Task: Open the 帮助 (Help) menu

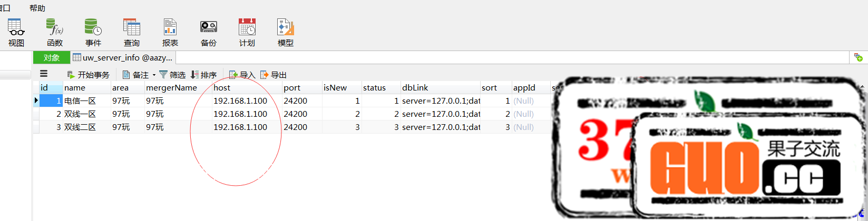Action: pos(37,8)
